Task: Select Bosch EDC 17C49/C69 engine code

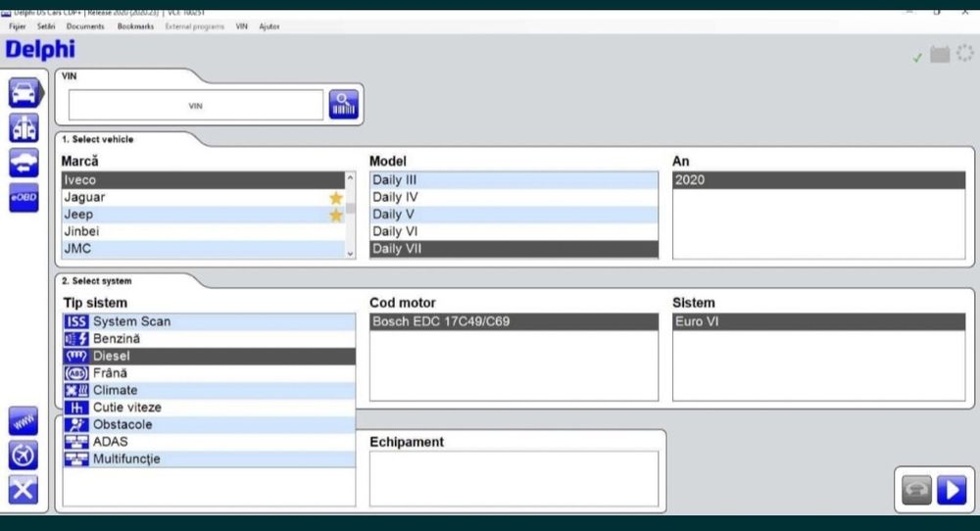Action: tap(514, 321)
